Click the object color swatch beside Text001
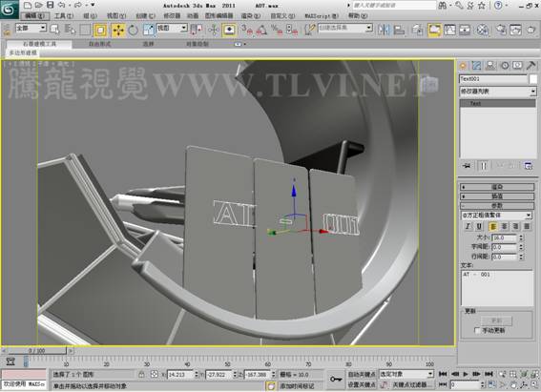The width and height of the screenshot is (541, 392). pyautogui.click(x=533, y=79)
